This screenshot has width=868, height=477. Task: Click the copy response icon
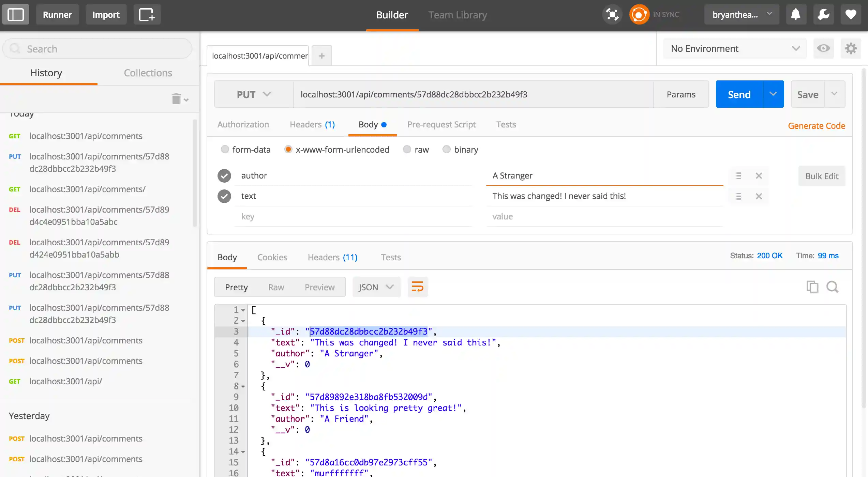[812, 287]
